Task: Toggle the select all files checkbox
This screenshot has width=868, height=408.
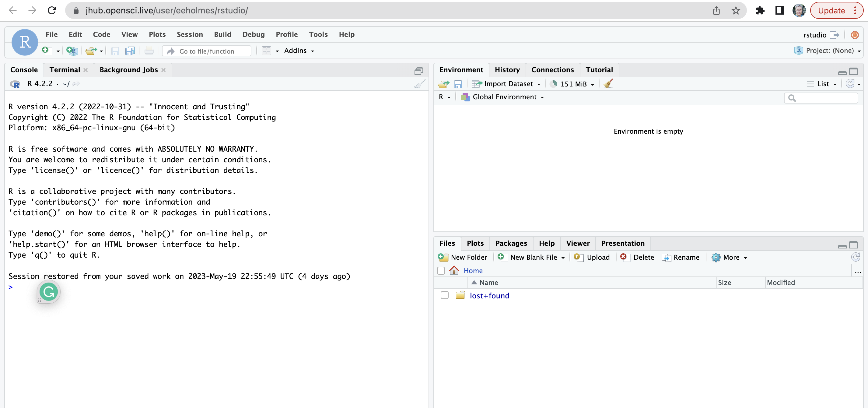Action: 441,270
